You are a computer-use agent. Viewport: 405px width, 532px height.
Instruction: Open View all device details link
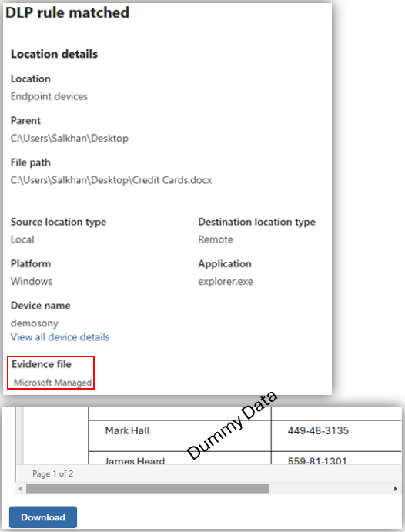[60, 337]
